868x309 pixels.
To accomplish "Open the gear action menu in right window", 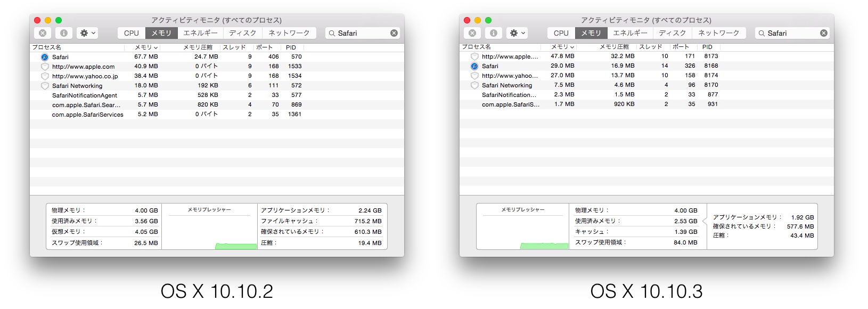I will tap(517, 33).
